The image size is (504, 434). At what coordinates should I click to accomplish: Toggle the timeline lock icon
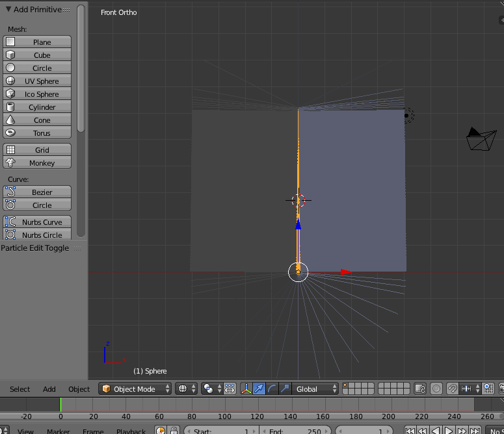point(174,431)
